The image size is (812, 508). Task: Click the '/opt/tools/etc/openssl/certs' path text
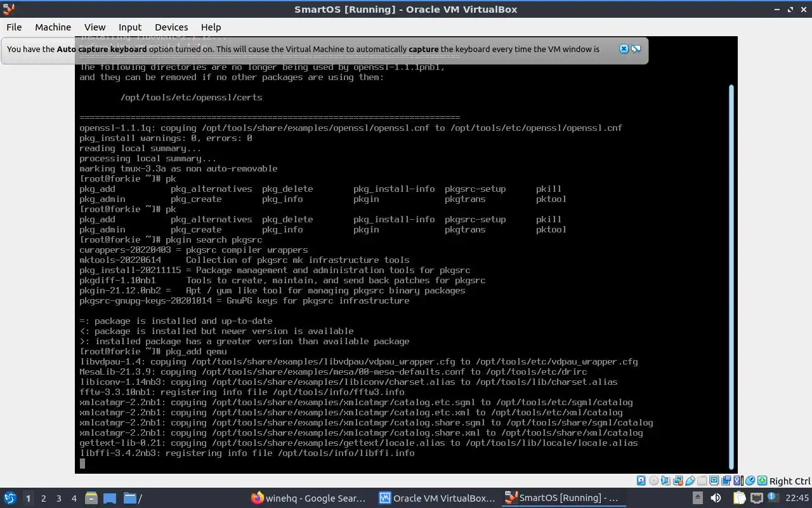[191, 97]
